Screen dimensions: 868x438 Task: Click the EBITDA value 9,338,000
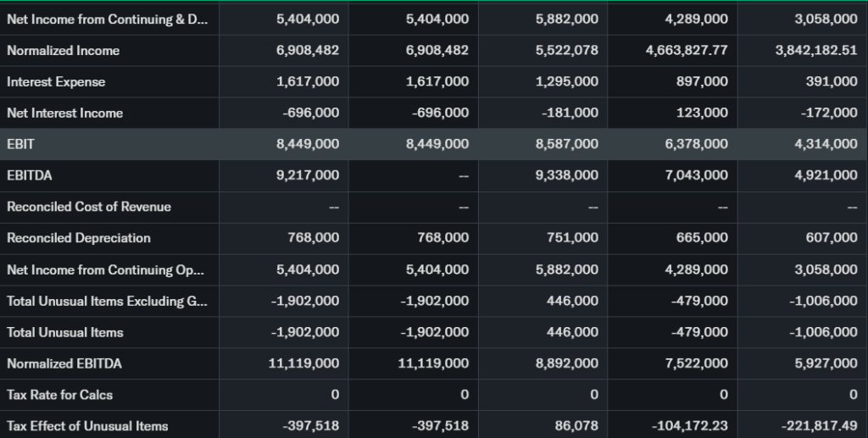pos(567,175)
